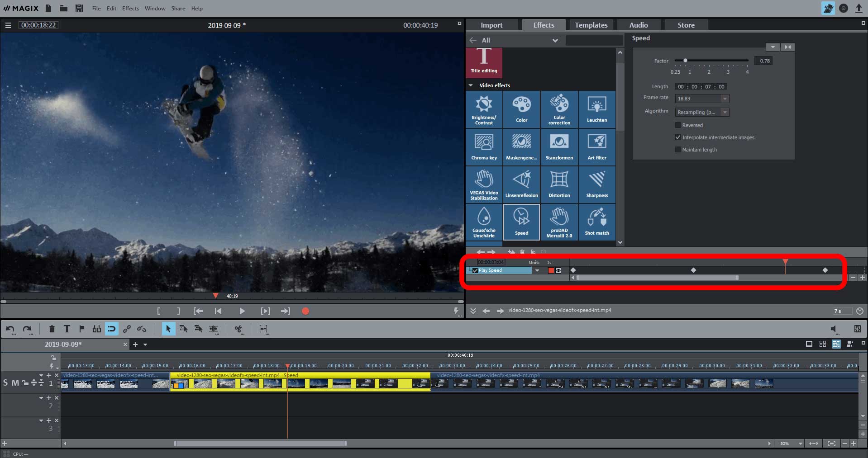
Task: Open the Title editing tile
Action: [484, 62]
